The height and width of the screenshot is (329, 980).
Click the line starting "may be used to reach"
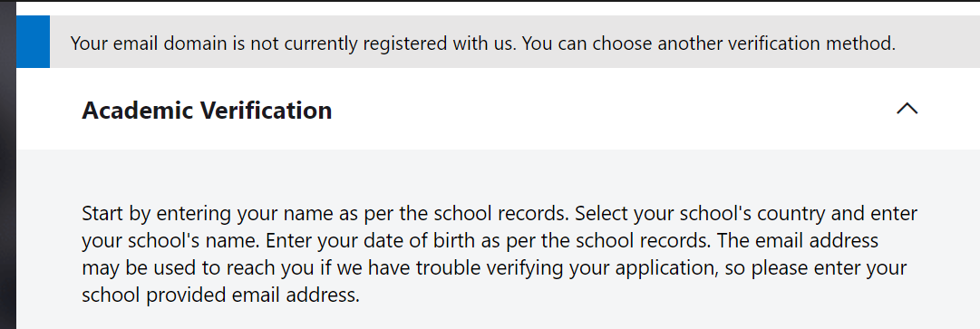click(494, 267)
